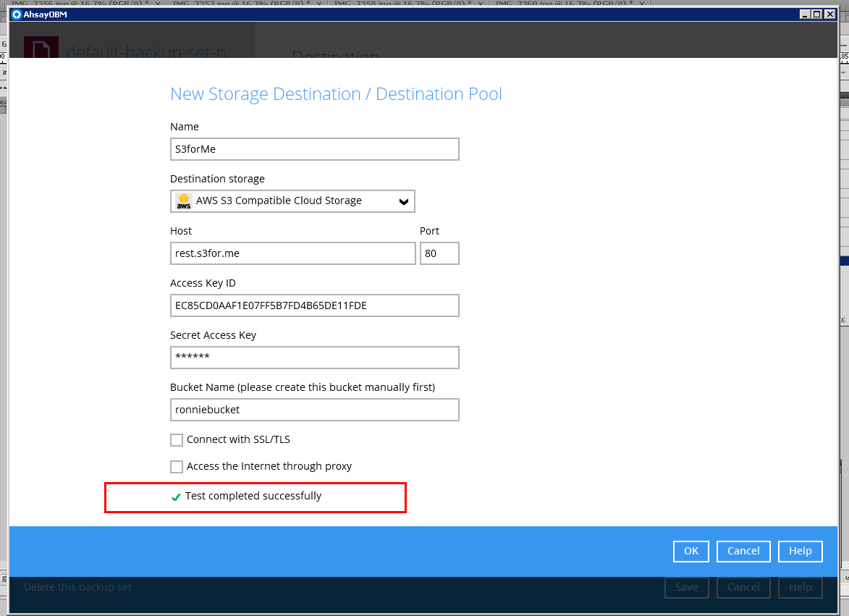Click the AhsayOBM logo in the title bar
This screenshot has height=616, width=849.
[x=16, y=14]
